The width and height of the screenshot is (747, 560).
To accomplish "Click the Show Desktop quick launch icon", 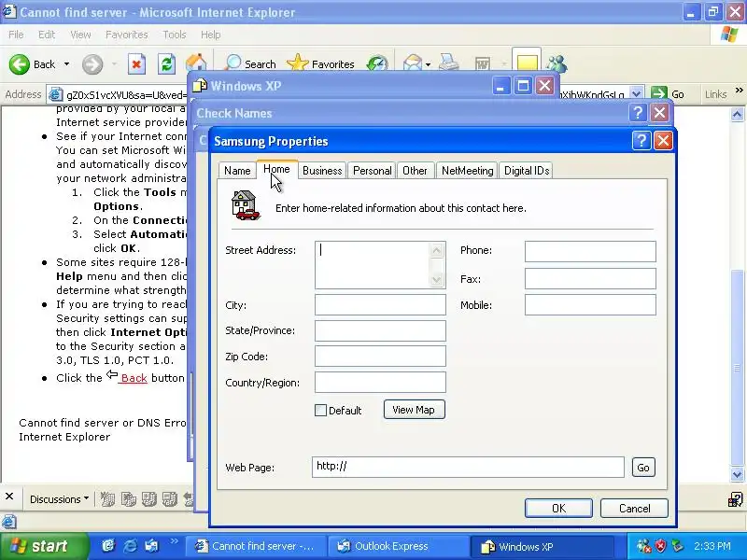I will [108, 546].
